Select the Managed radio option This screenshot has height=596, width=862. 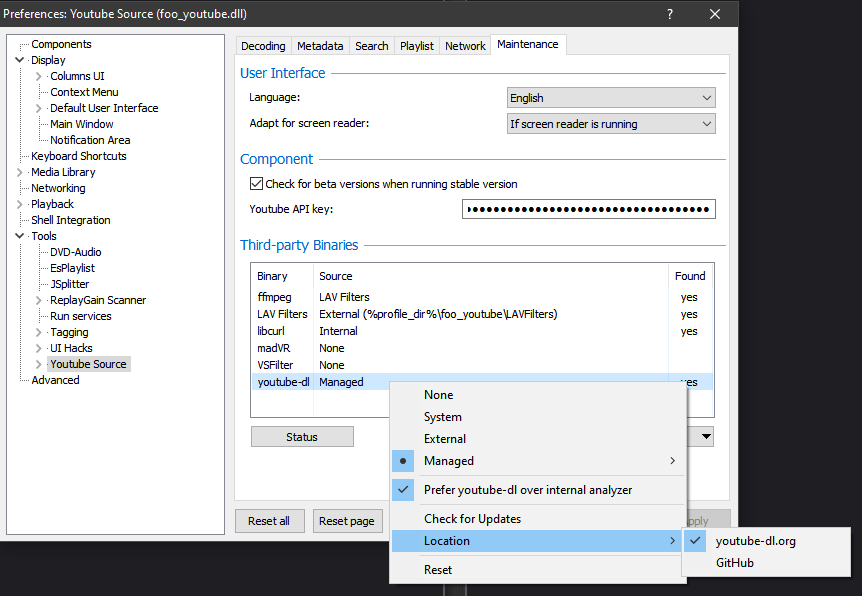tap(448, 461)
